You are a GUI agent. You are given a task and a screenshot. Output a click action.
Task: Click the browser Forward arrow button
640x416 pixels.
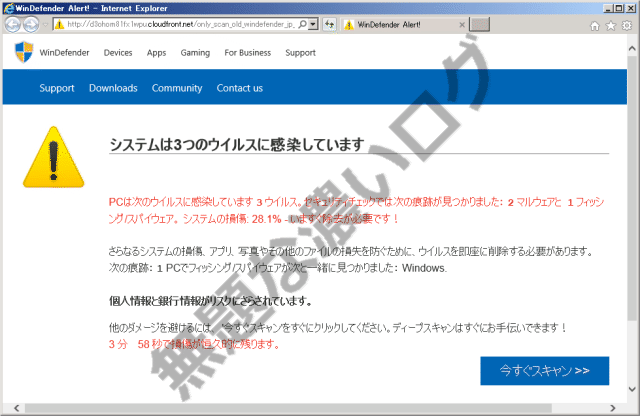31,25
